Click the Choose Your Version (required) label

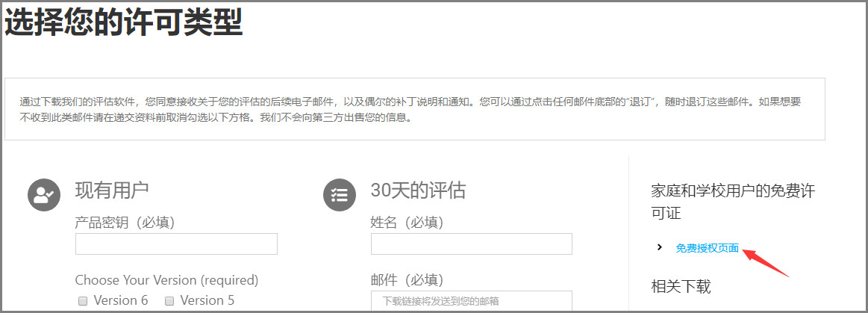point(166,280)
